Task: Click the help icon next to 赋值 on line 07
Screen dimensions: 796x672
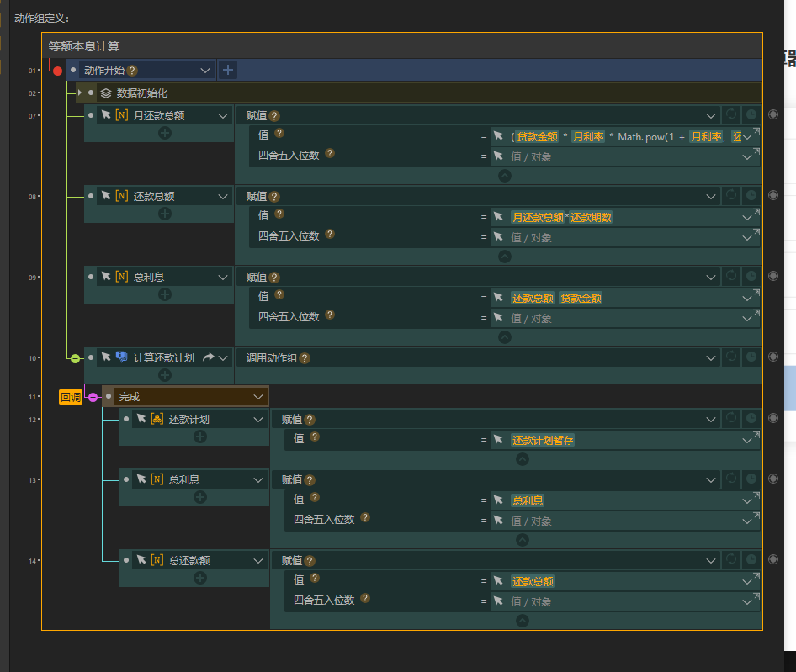Action: tap(274, 116)
